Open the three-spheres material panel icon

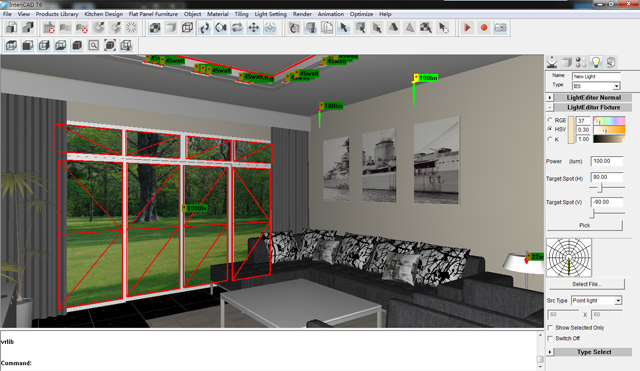(580, 62)
